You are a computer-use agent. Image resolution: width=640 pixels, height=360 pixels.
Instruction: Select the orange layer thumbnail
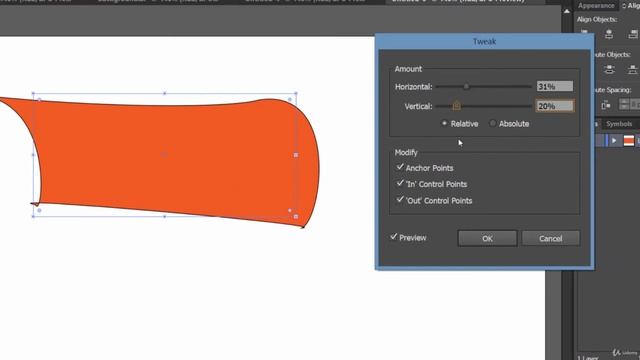pos(629,141)
